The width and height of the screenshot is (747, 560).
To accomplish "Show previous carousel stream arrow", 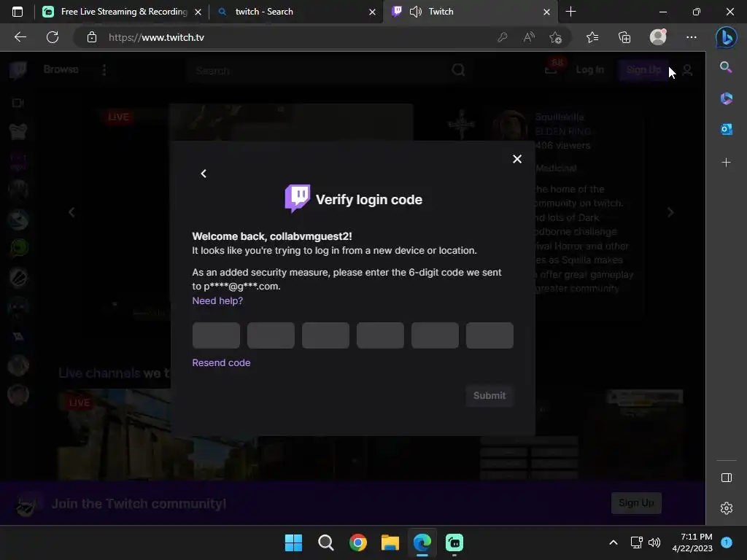I will coord(71,212).
